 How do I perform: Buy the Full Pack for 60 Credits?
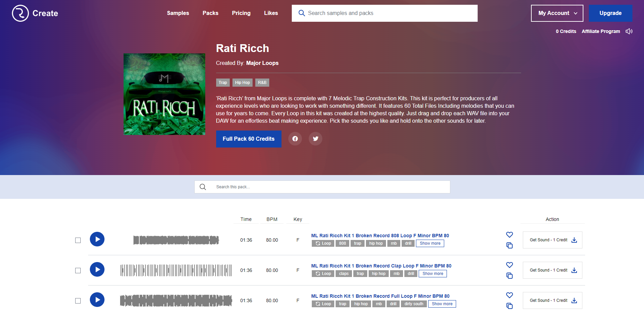(x=248, y=139)
